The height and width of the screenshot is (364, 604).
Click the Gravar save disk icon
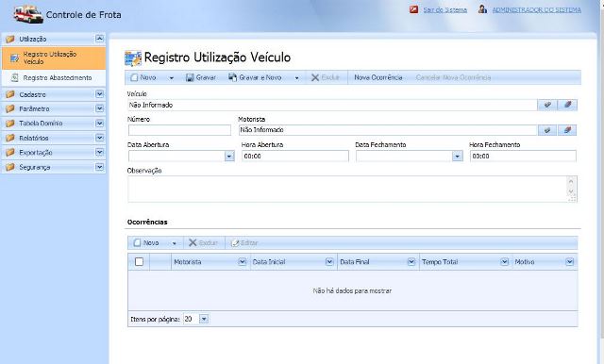[190, 77]
